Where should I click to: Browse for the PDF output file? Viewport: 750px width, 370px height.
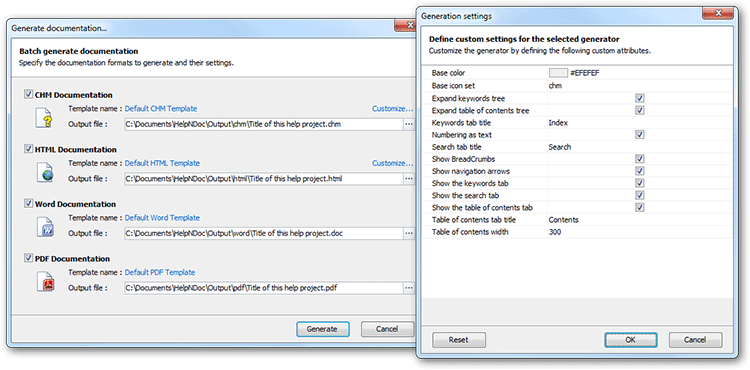[408, 288]
